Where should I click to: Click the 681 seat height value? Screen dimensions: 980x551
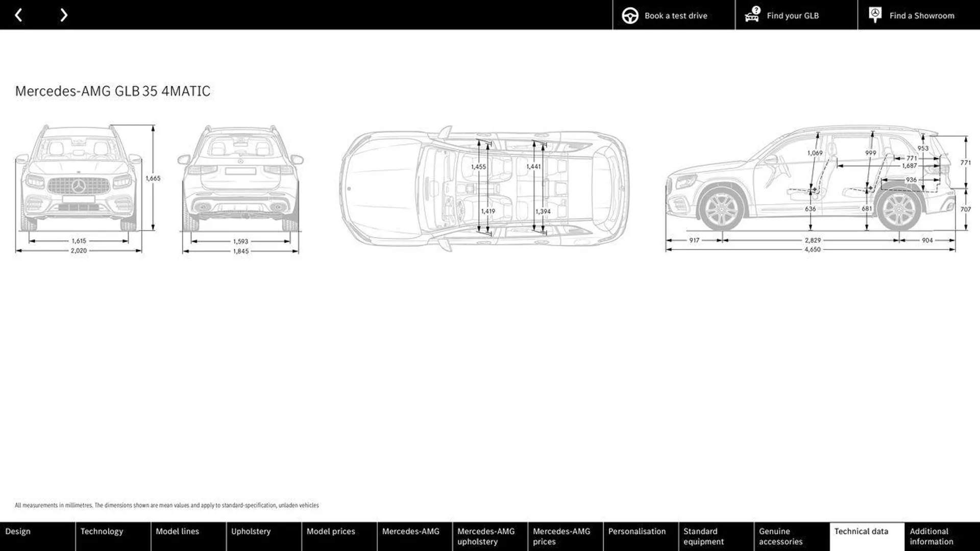(867, 209)
